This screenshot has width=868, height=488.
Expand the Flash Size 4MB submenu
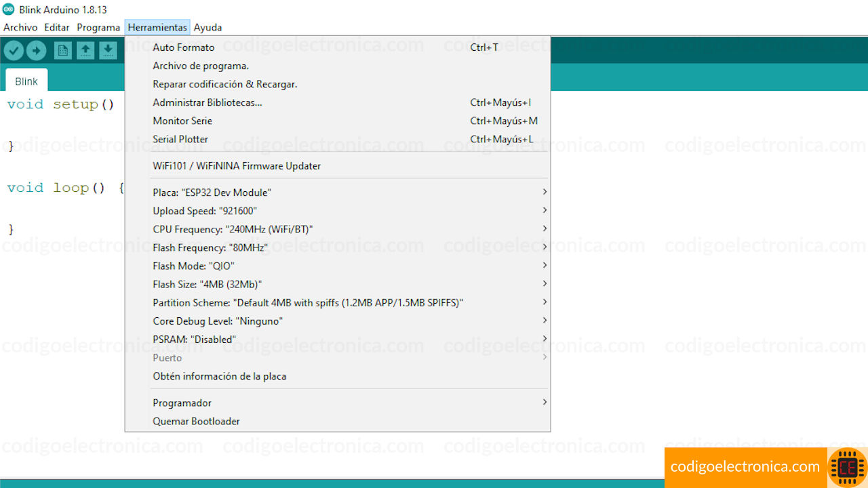coord(338,284)
